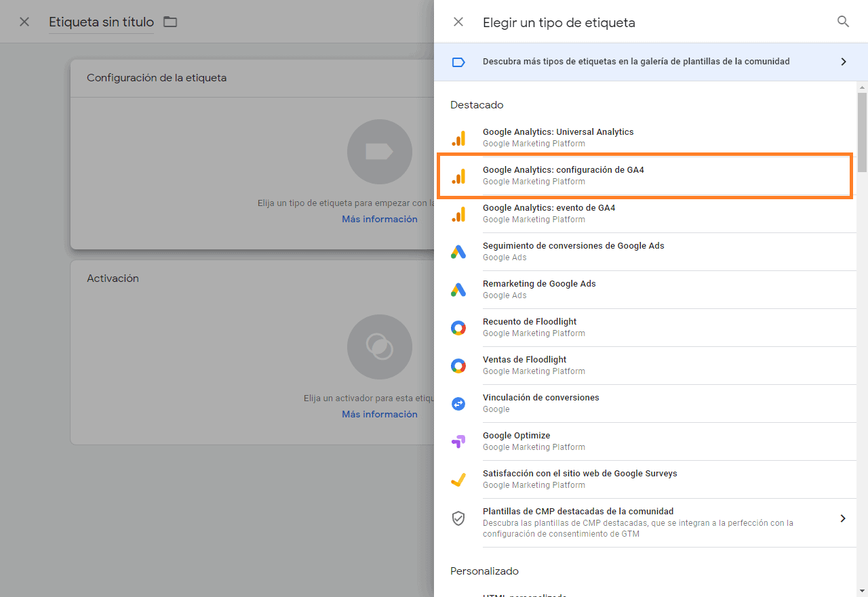Click the Google Optimize icon
Viewport: 868px width, 597px height.
pos(459,440)
